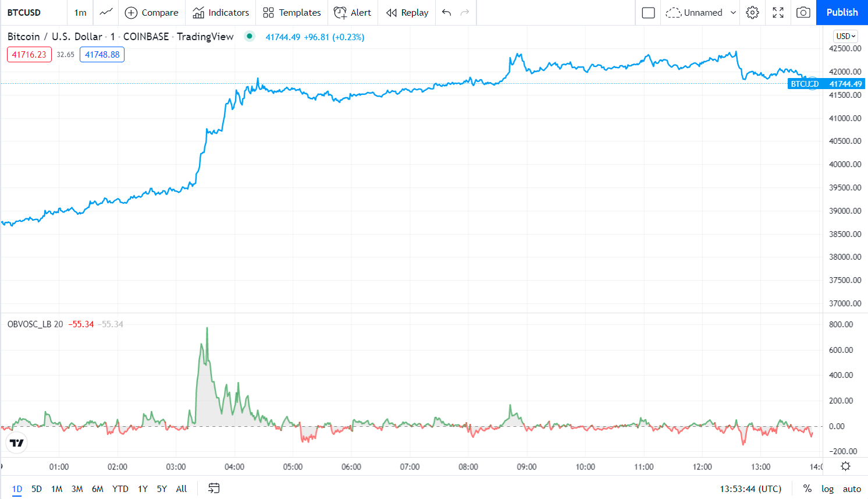Screen dimensions: 868x499
Task: Enter fullscreen mode
Action: click(x=778, y=13)
